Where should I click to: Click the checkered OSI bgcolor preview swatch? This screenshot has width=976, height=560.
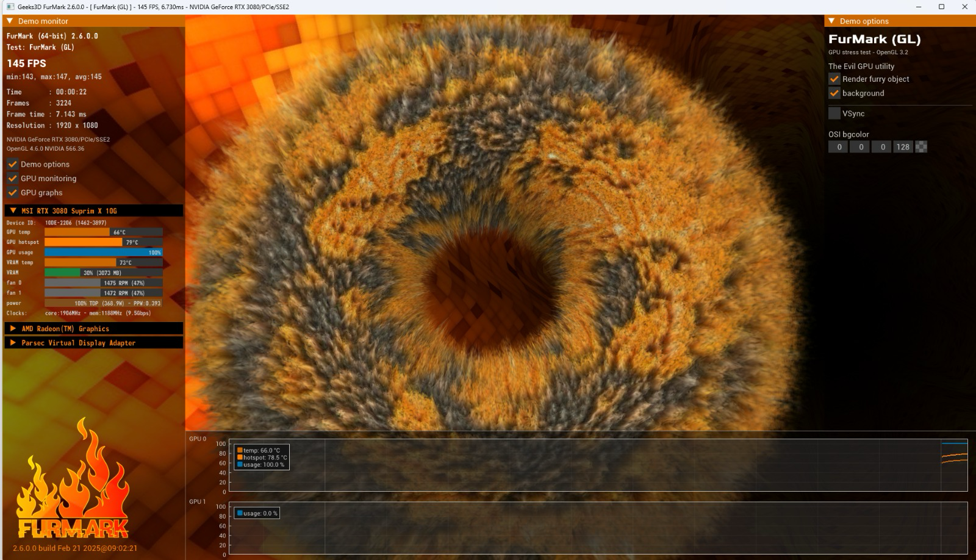921,147
